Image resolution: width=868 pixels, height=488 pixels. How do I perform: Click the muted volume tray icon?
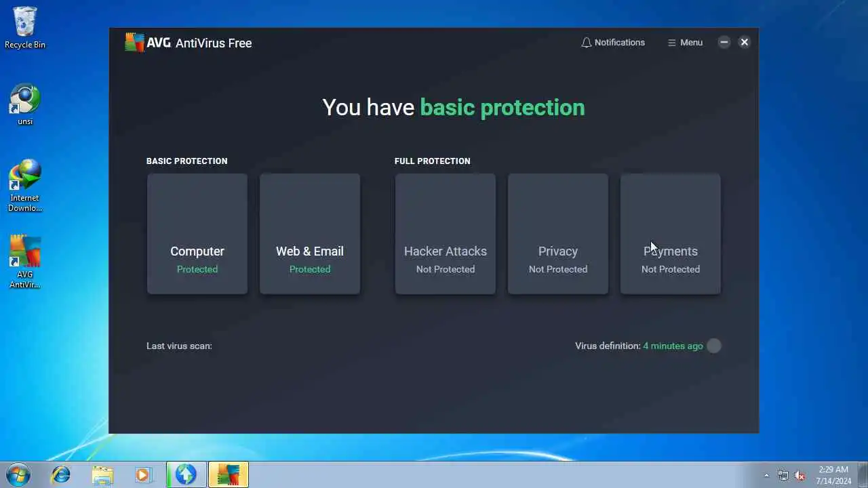pos(800,475)
